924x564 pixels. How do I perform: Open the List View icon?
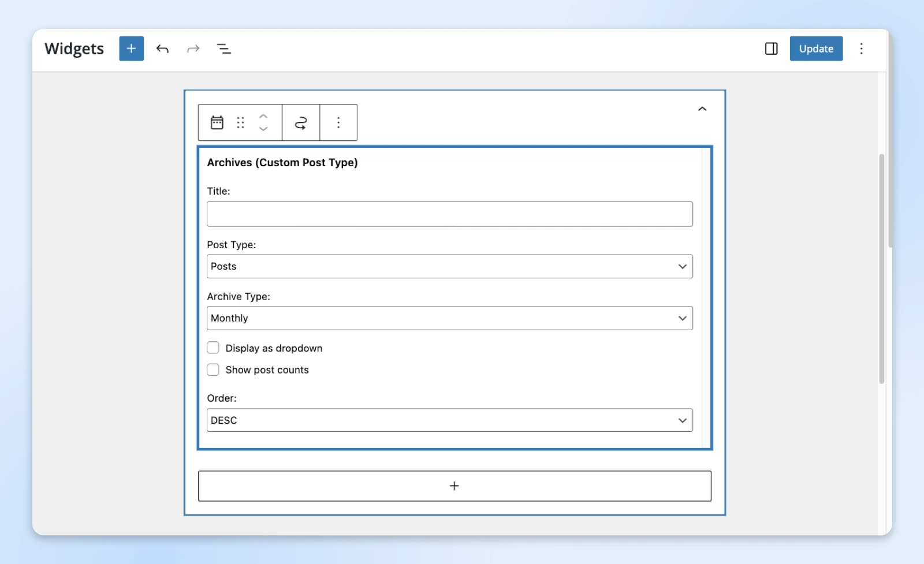tap(223, 48)
